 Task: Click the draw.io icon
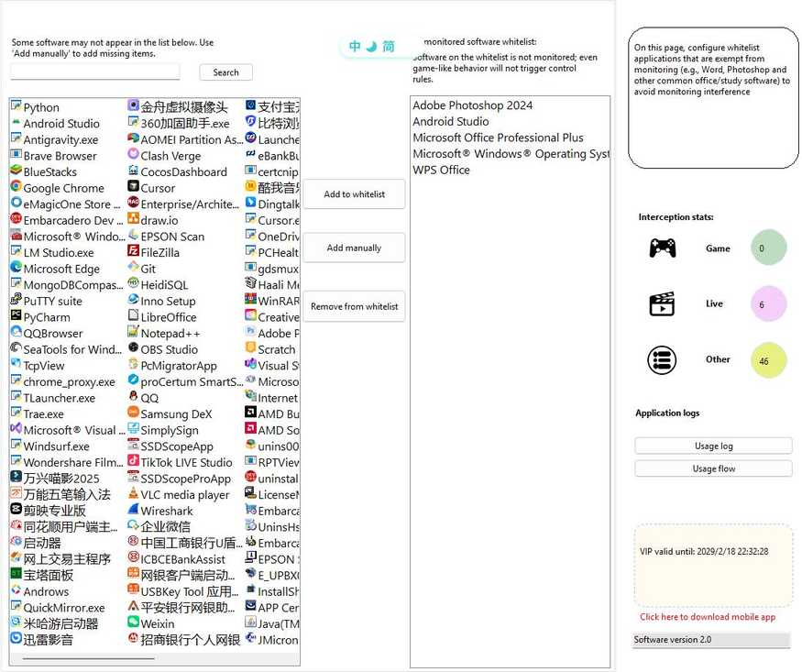[x=133, y=219]
